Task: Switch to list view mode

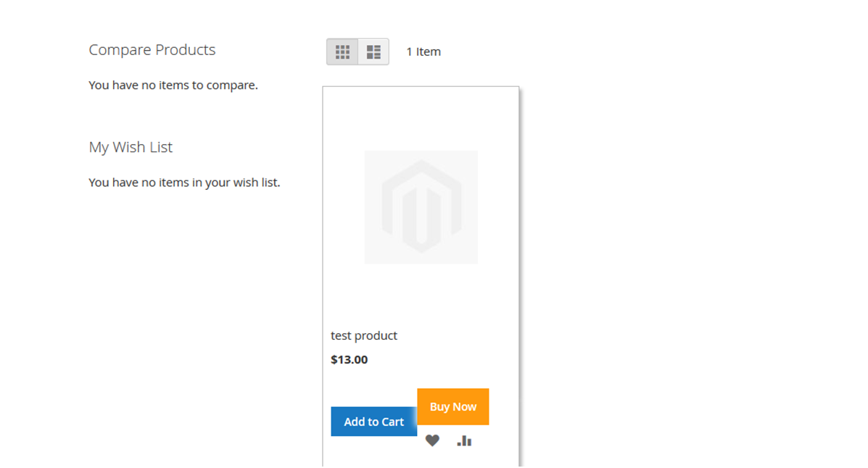Action: pyautogui.click(x=373, y=52)
